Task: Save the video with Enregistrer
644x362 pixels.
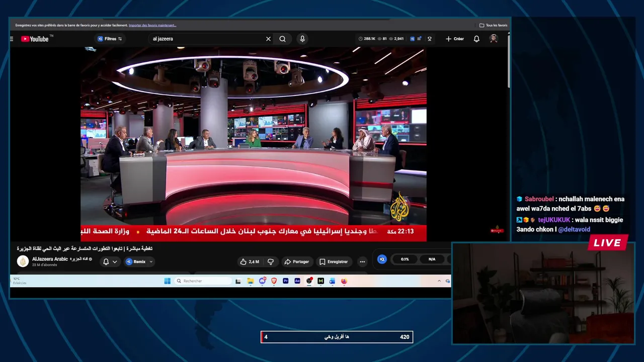Action: tap(334, 261)
